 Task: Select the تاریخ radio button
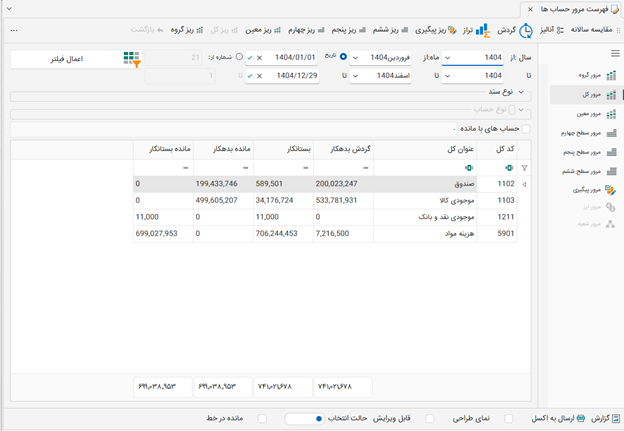tap(343, 57)
